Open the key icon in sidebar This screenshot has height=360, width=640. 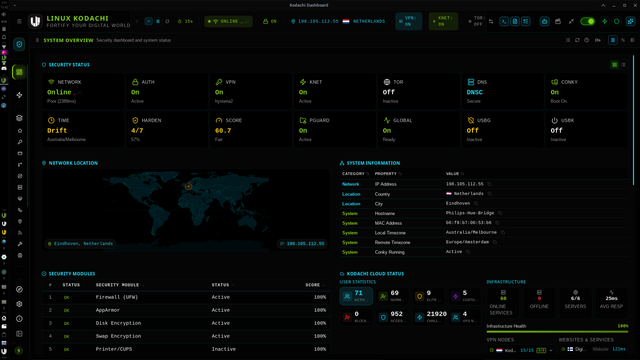tap(20, 142)
